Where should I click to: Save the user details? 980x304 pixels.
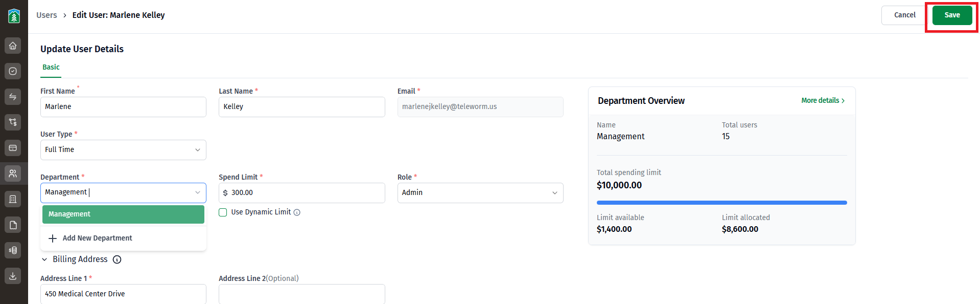pos(952,15)
